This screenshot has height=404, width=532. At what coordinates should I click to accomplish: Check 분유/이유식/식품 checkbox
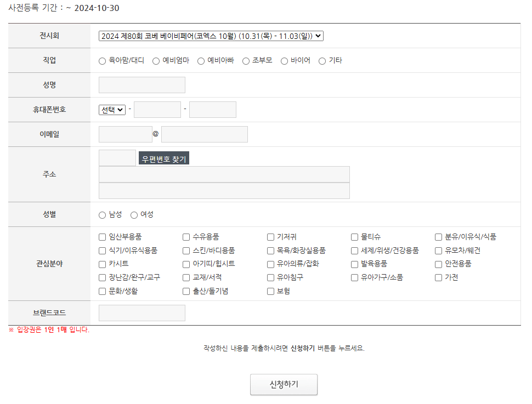coord(438,237)
